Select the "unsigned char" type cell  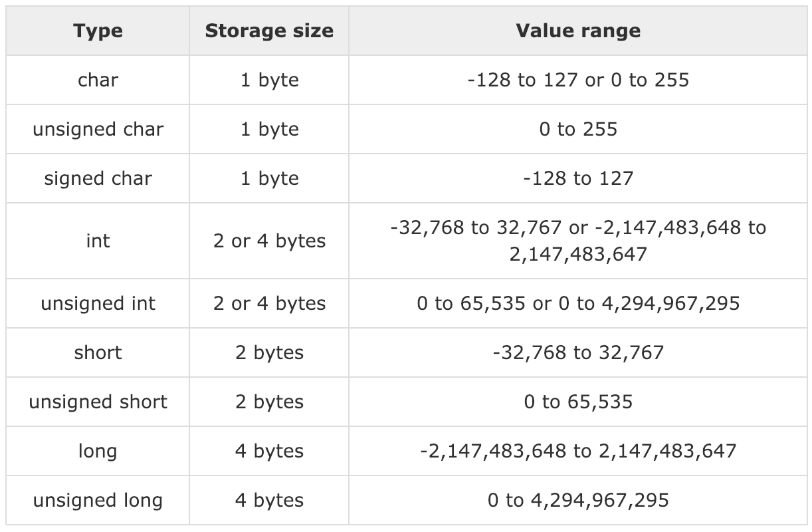pos(98,129)
